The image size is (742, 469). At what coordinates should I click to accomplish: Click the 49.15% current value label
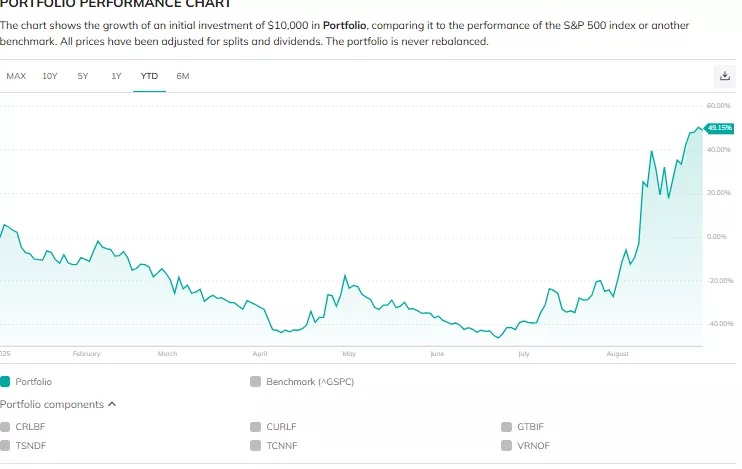[x=719, y=128]
